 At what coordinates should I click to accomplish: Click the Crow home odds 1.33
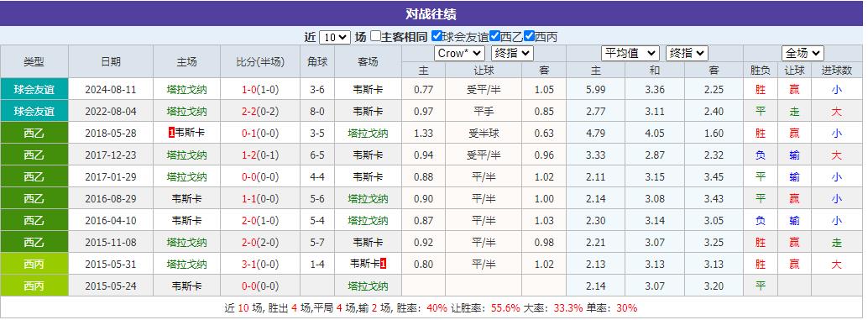tap(423, 133)
